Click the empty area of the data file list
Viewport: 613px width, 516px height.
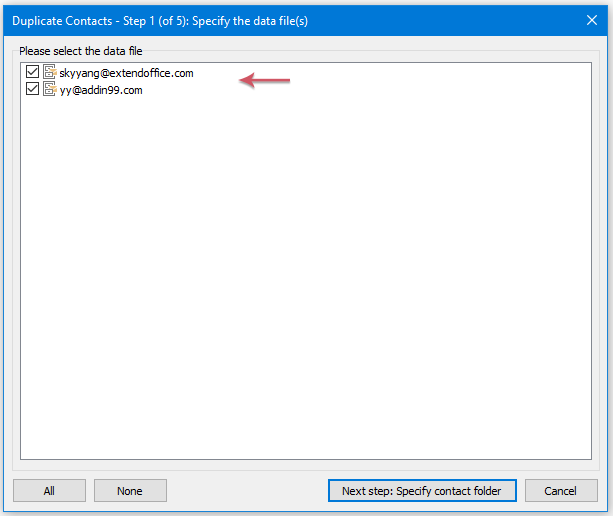coord(305,280)
